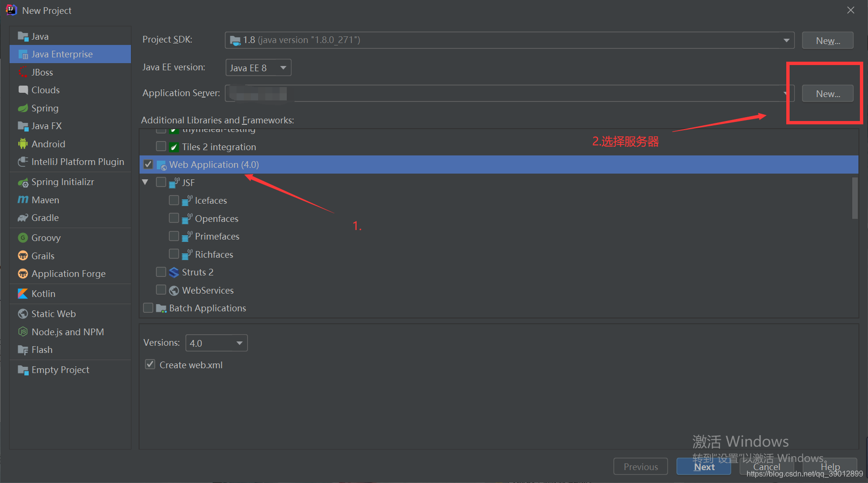This screenshot has width=868, height=483.
Task: Click the Web Application framework icon
Action: tap(162, 165)
